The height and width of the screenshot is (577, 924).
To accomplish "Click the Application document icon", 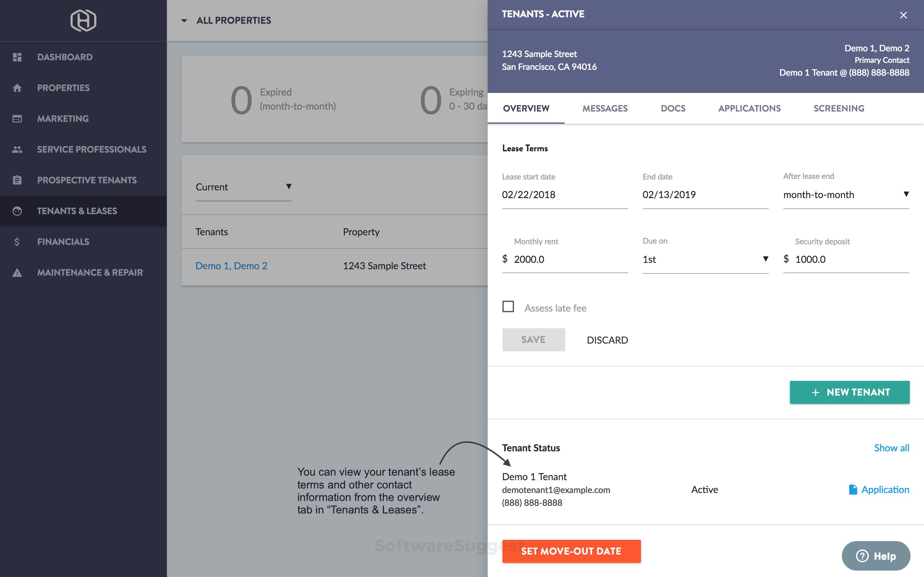I will point(852,489).
